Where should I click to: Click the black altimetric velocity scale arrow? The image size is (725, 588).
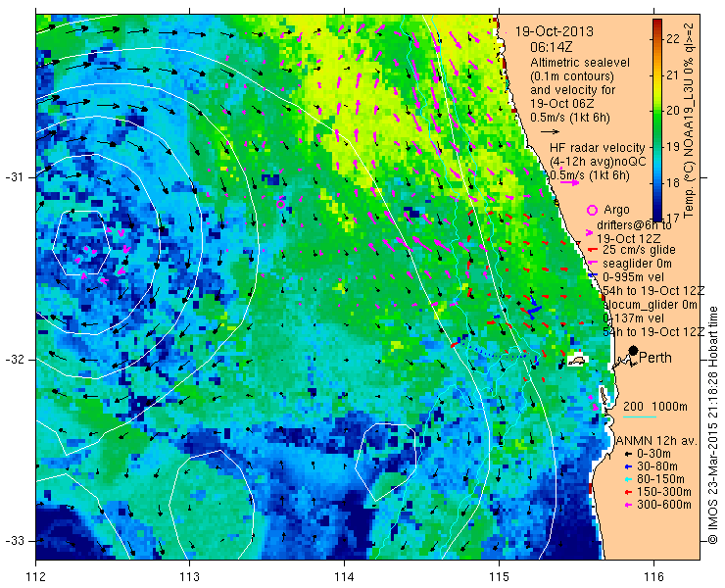coord(550,132)
